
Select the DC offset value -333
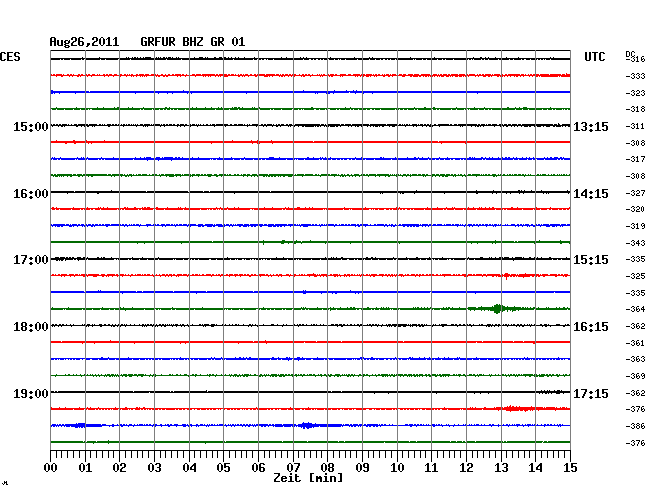click(x=635, y=76)
